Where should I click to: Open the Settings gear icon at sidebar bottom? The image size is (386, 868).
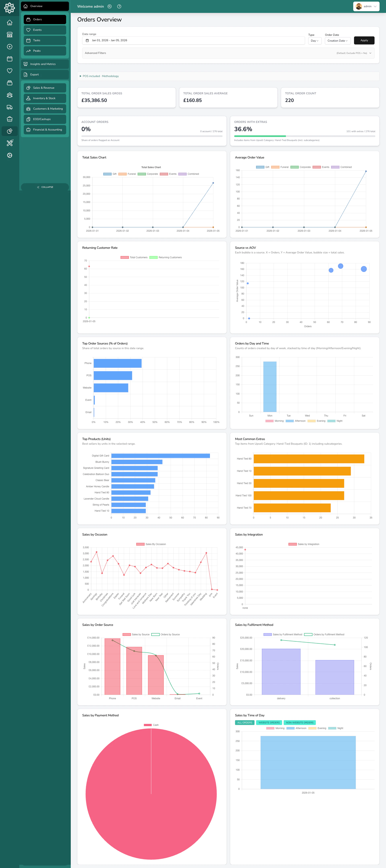coord(9,155)
